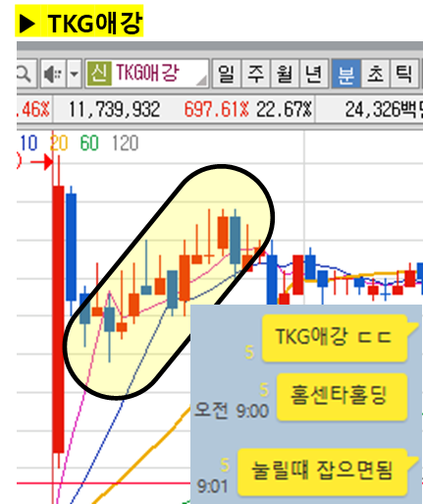Click the green 신 badge icon
This screenshot has height=504, width=423.
click(99, 74)
